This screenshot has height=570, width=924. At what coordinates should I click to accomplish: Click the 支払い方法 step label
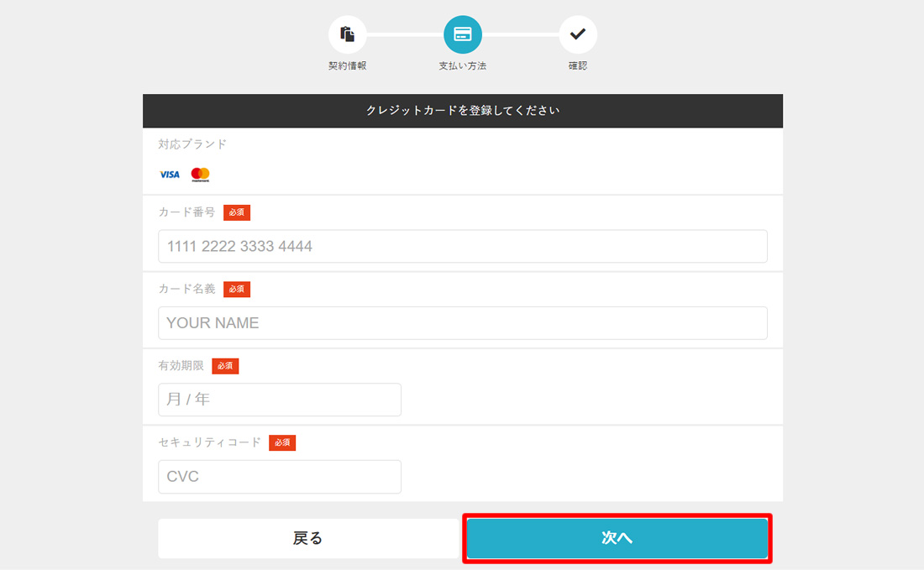coord(463,66)
